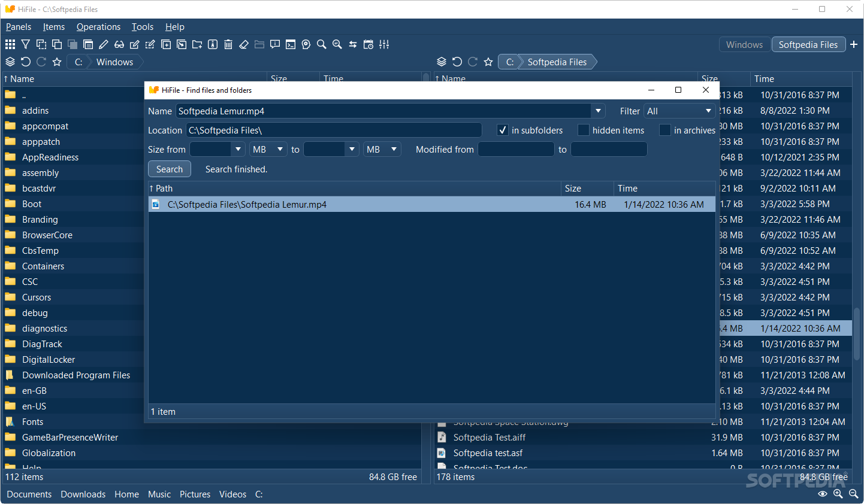Toggle the eye visibility icon at bottom right
This screenshot has height=504, width=864.
pos(823,494)
